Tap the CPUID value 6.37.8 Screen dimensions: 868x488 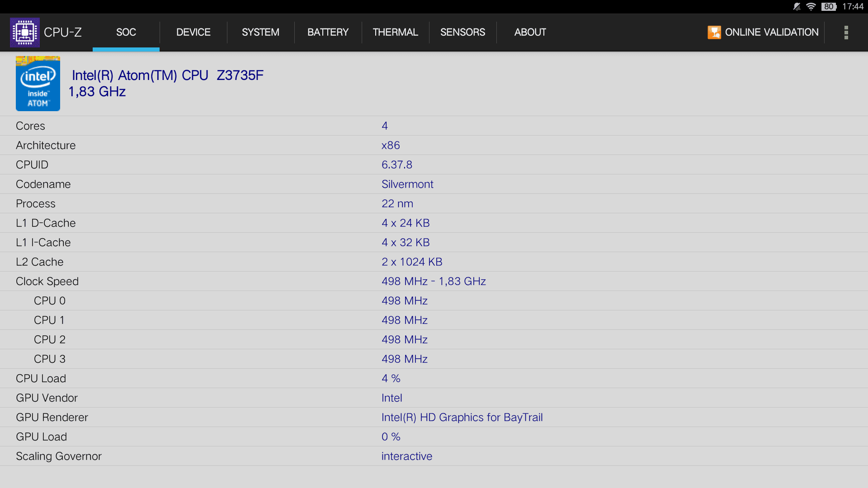pos(397,165)
